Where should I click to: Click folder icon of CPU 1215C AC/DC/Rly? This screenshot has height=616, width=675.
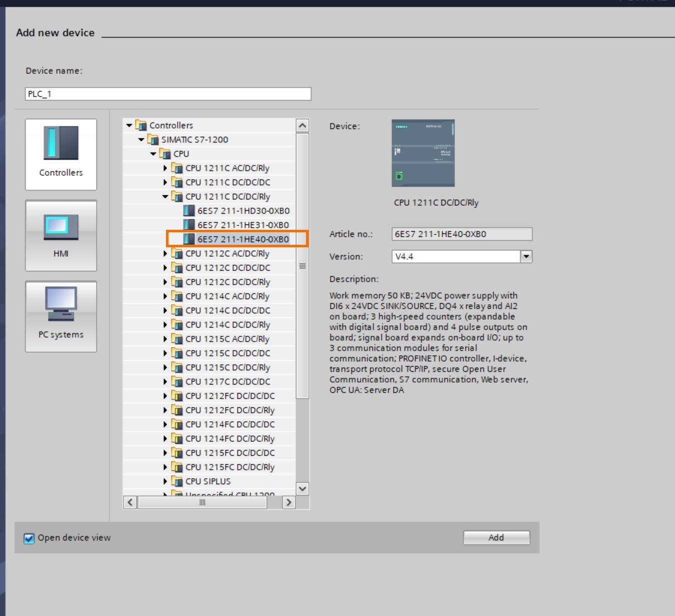tap(177, 339)
